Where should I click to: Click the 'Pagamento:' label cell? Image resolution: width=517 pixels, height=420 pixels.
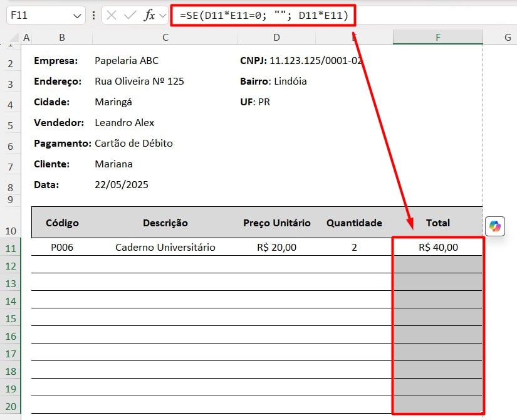[62, 143]
